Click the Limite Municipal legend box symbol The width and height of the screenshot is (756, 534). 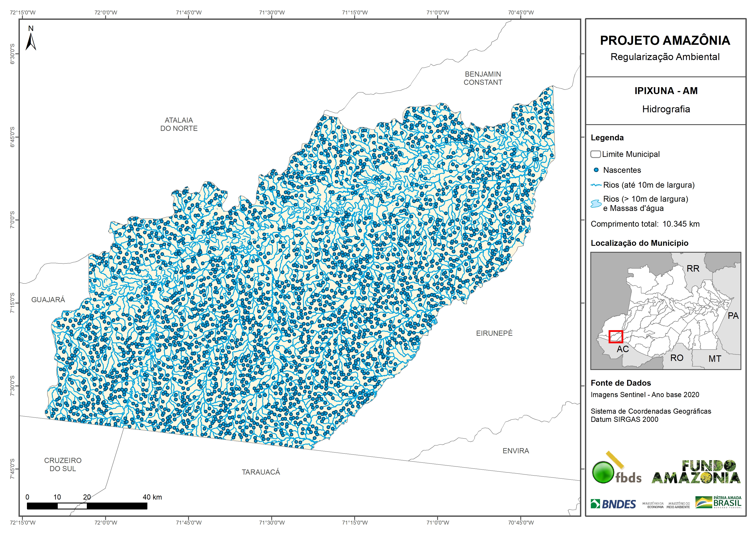pyautogui.click(x=595, y=154)
